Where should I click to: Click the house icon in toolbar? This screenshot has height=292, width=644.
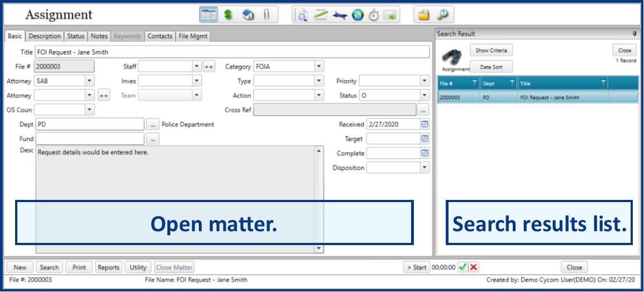[248, 15]
